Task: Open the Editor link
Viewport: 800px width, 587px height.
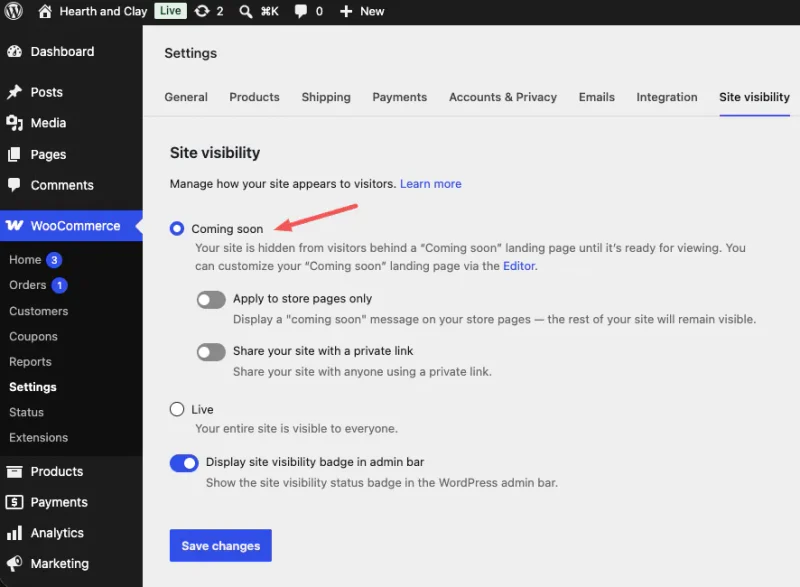Action: [x=519, y=266]
